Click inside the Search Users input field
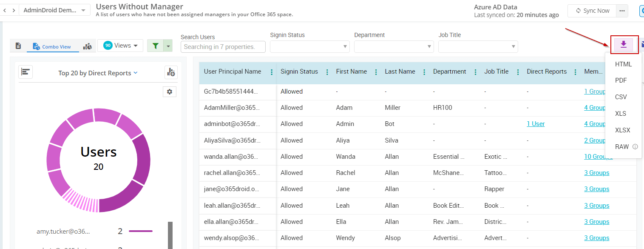 click(x=223, y=46)
